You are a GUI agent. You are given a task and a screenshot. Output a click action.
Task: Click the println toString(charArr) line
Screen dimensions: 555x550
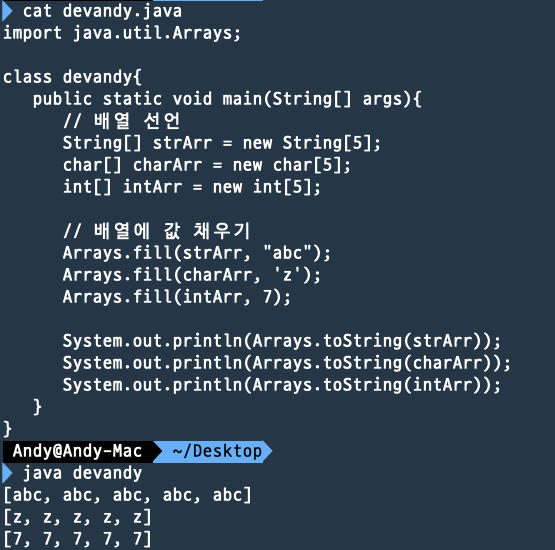287,363
